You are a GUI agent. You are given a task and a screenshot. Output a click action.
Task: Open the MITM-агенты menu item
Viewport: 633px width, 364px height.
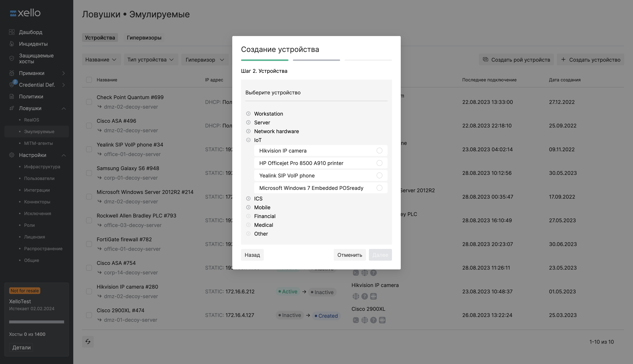38,143
